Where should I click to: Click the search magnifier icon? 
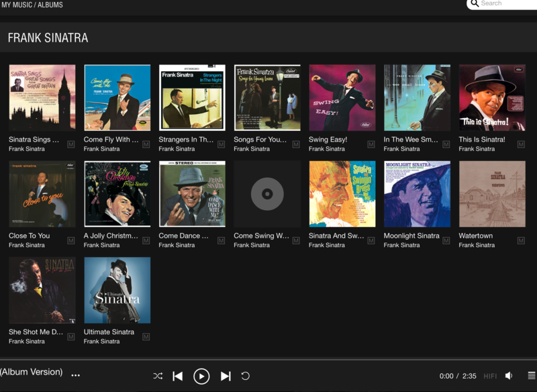click(475, 3)
